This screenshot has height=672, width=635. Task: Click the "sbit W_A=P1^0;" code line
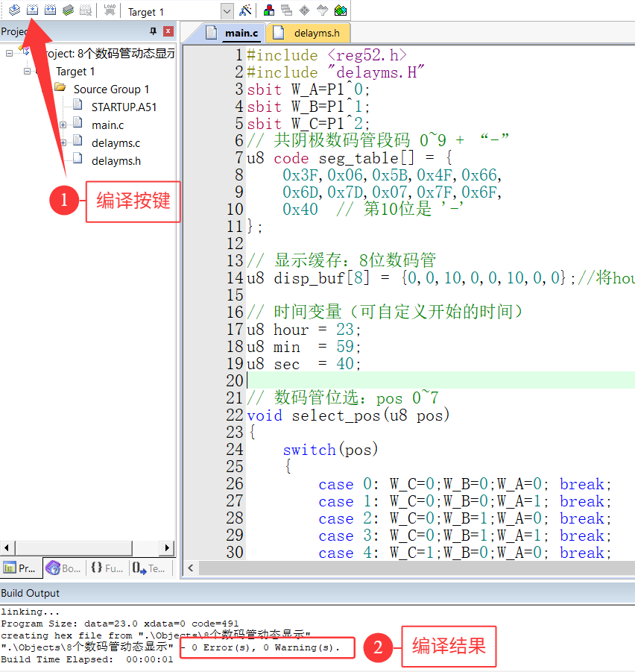click(x=308, y=90)
